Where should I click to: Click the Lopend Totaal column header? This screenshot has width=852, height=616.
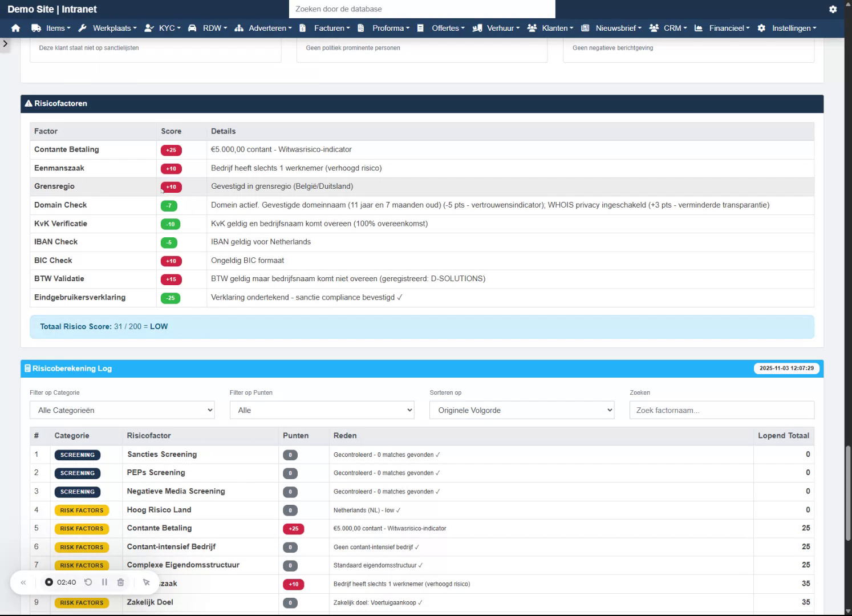pyautogui.click(x=784, y=436)
